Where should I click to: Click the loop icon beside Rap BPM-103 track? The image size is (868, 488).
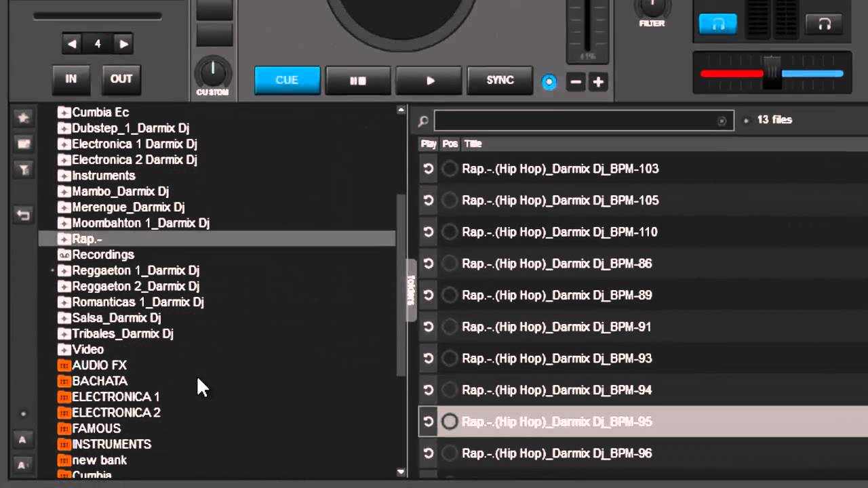(428, 169)
